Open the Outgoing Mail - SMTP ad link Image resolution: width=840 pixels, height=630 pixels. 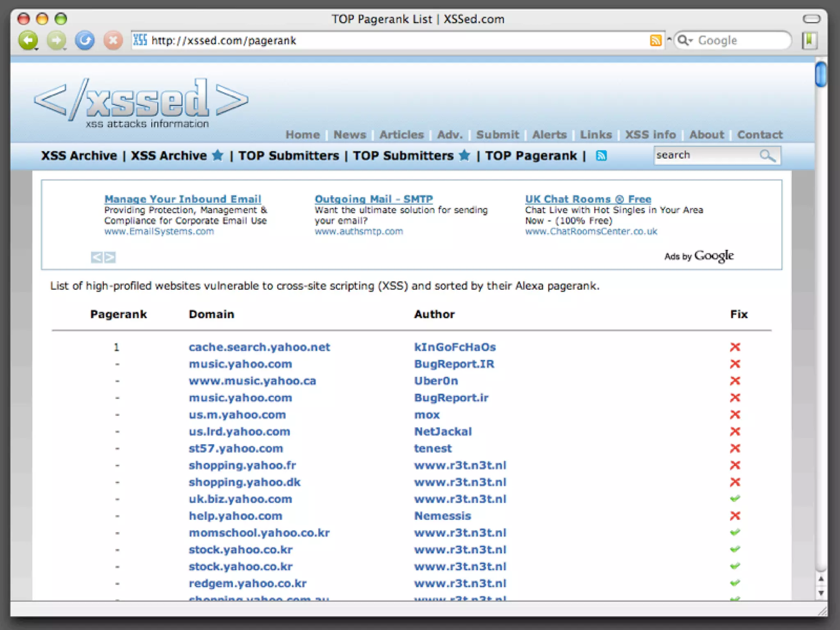pos(374,199)
